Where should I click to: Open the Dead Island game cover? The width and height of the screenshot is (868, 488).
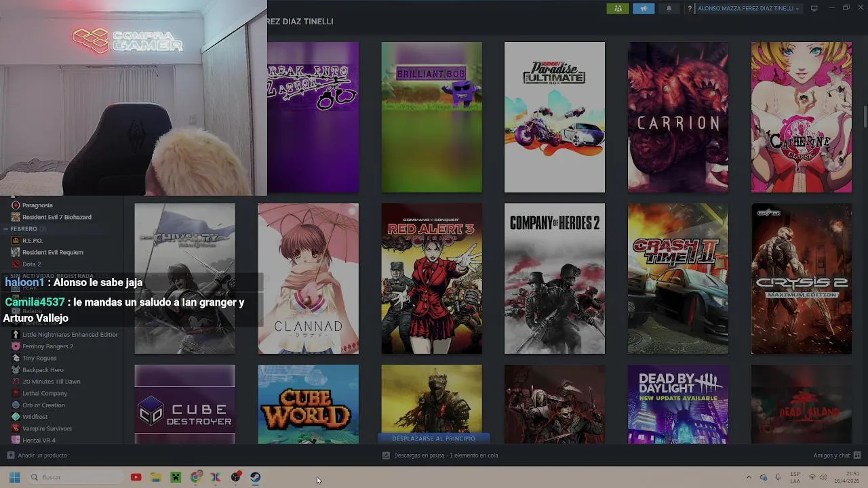click(802, 405)
